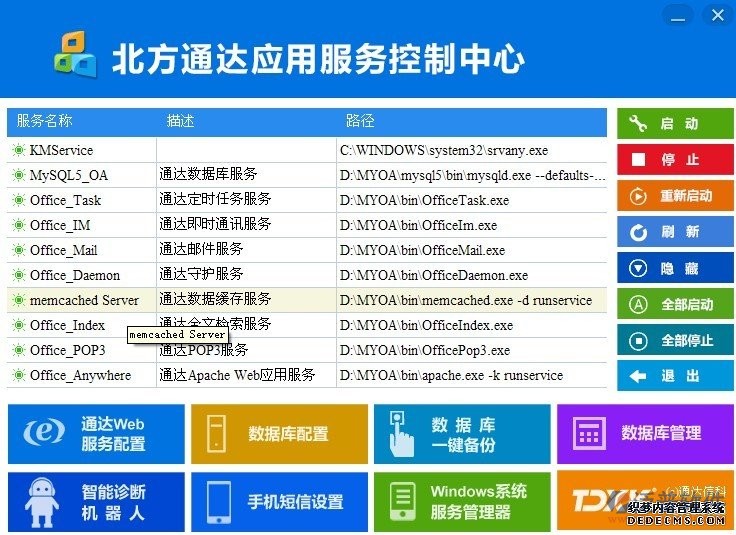Screen dimensions: 736x535
Task: Click the left arrow icon on 退出
Action: [638, 376]
